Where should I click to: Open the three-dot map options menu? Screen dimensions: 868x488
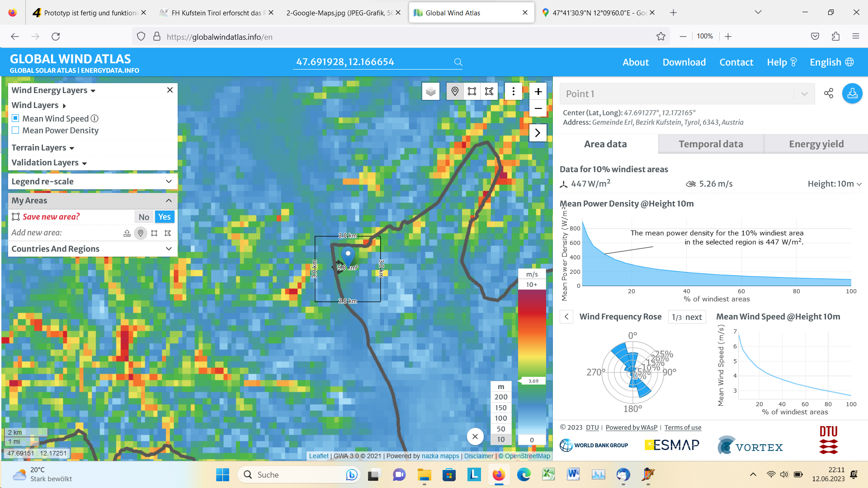(513, 92)
